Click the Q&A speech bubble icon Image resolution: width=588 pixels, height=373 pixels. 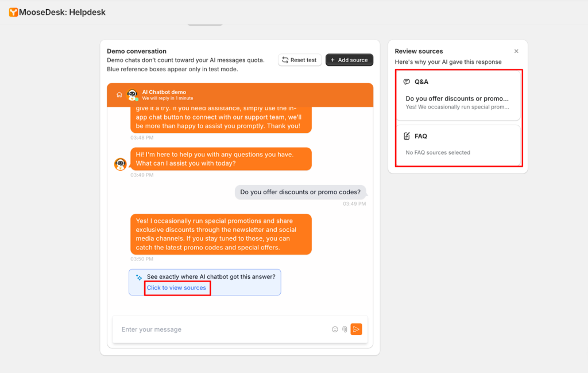tap(407, 82)
